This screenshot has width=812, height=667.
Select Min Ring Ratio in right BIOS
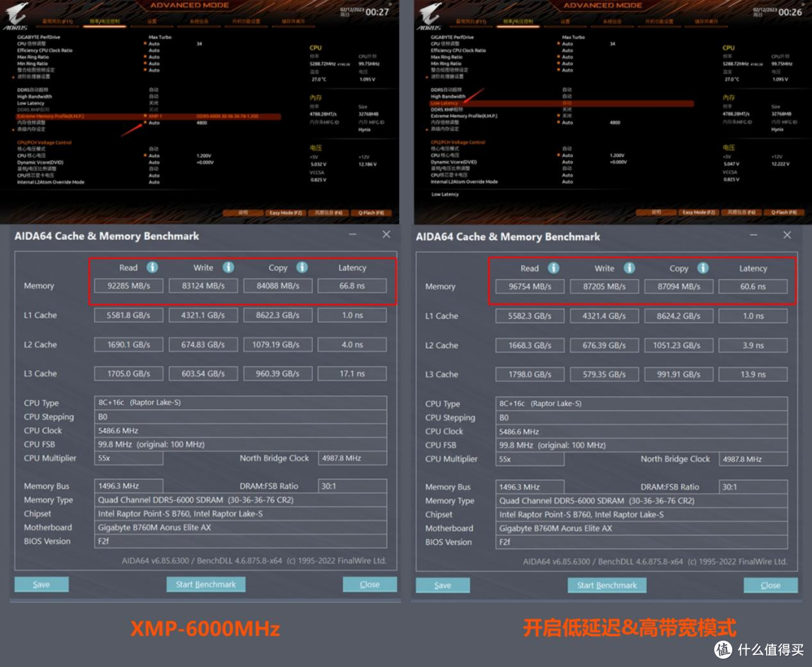pos(446,64)
